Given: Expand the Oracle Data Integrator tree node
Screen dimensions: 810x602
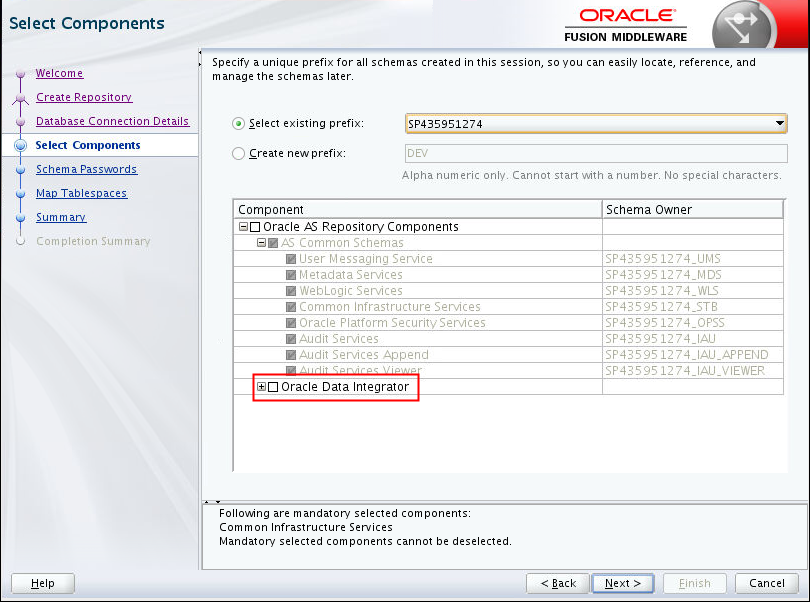Looking at the screenshot, I should pyautogui.click(x=261, y=387).
